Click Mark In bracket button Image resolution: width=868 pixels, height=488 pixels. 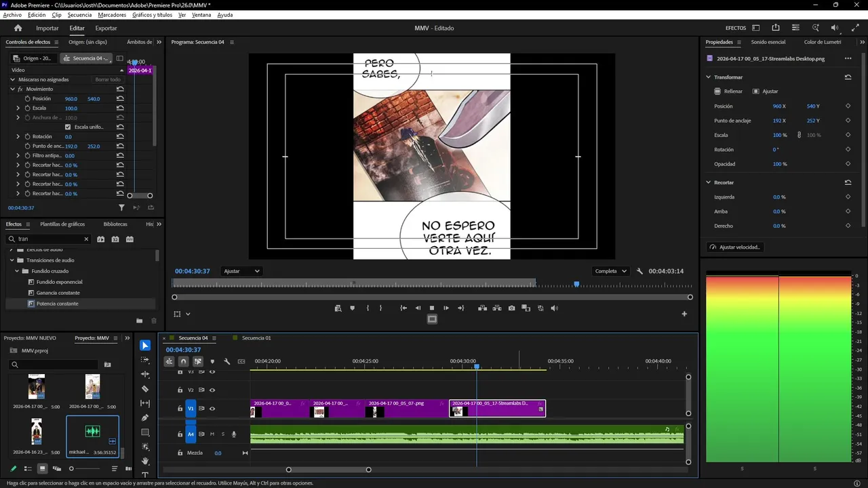click(368, 308)
